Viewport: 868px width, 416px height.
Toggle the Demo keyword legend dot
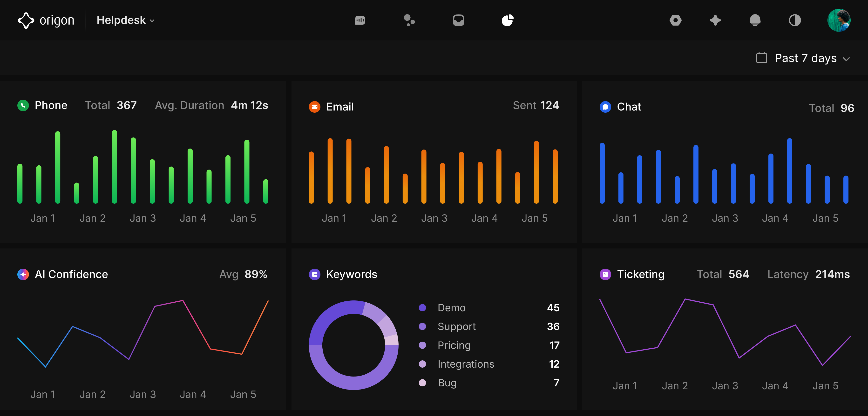point(422,307)
